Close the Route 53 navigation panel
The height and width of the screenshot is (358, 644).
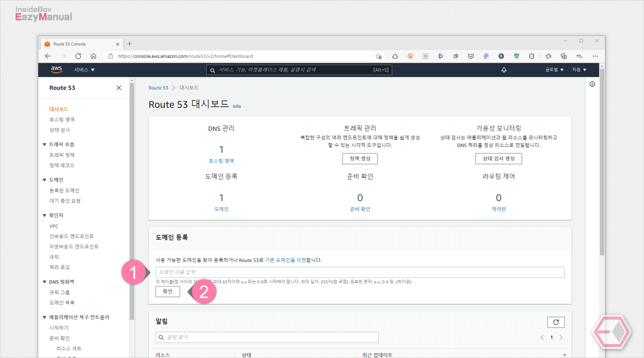click(x=119, y=88)
